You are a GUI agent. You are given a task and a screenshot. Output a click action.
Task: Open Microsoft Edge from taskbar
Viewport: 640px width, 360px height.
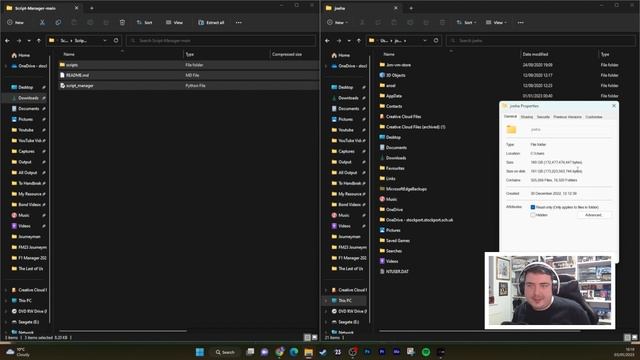tap(294, 352)
